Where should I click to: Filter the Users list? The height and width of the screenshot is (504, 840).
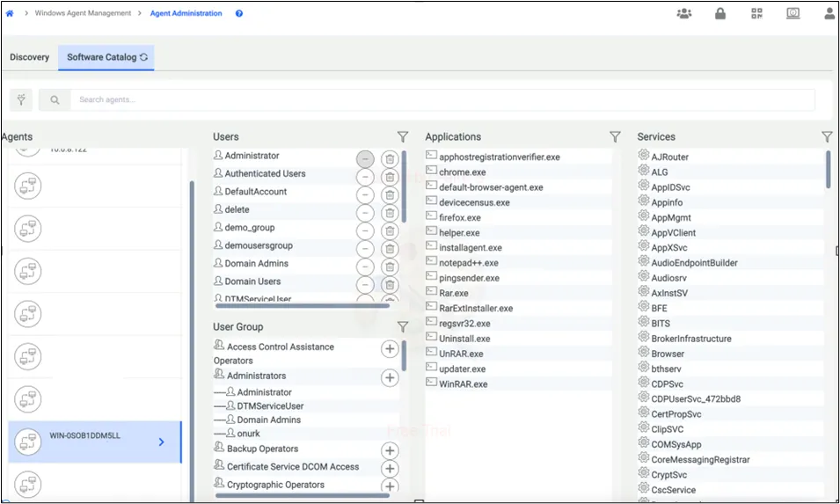(403, 137)
